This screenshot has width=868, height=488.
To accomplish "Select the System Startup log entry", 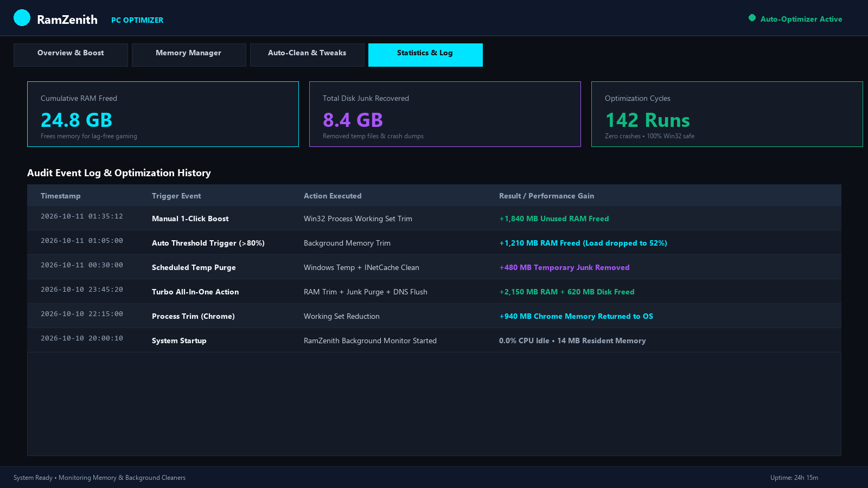I will (x=434, y=341).
